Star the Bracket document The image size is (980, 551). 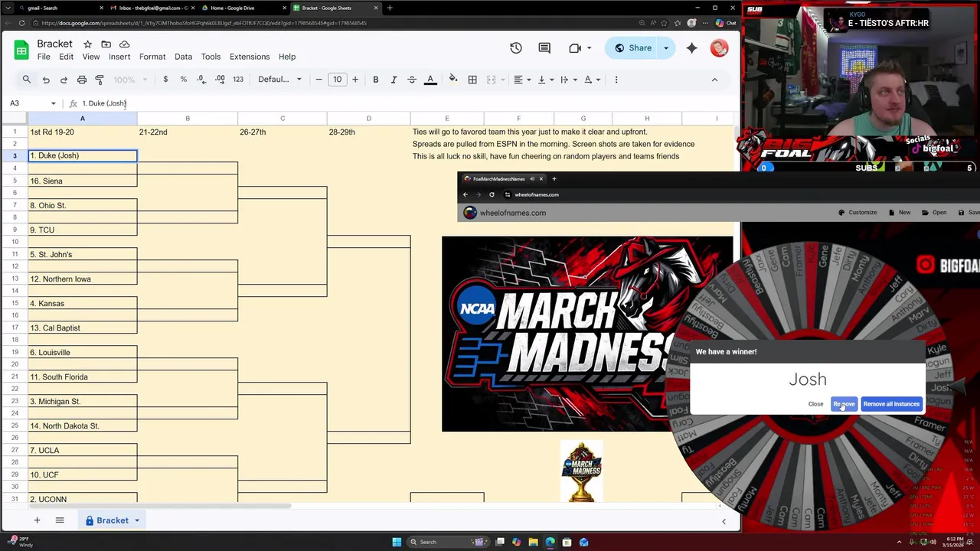tap(87, 44)
